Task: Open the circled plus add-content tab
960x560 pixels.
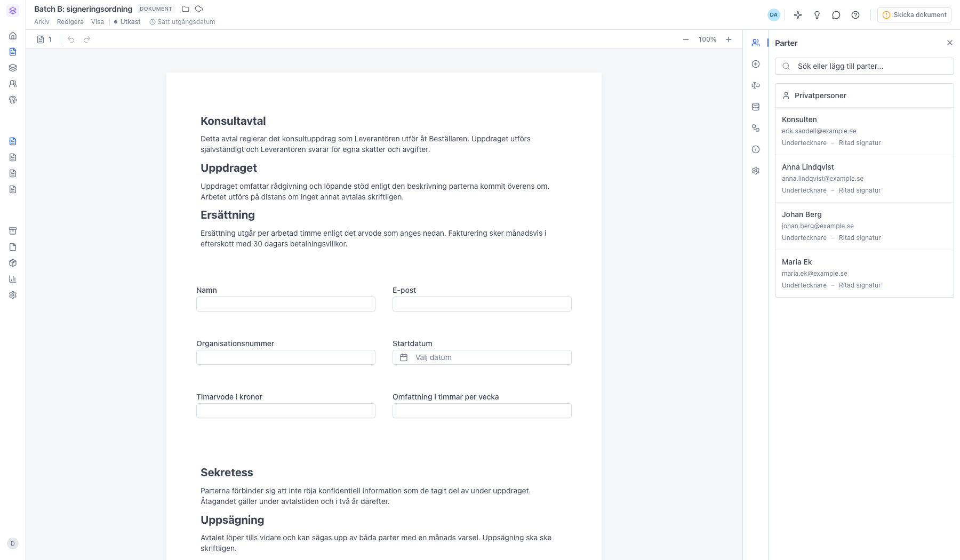Action: click(756, 64)
